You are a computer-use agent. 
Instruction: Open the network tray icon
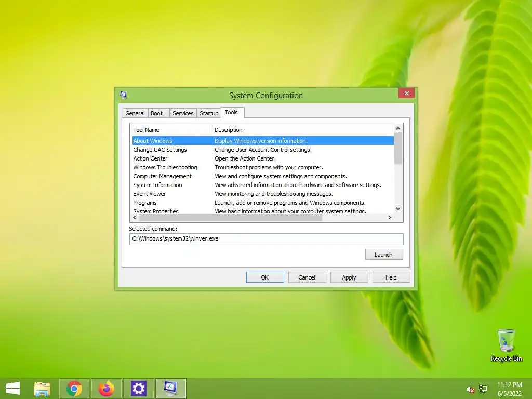point(483,389)
